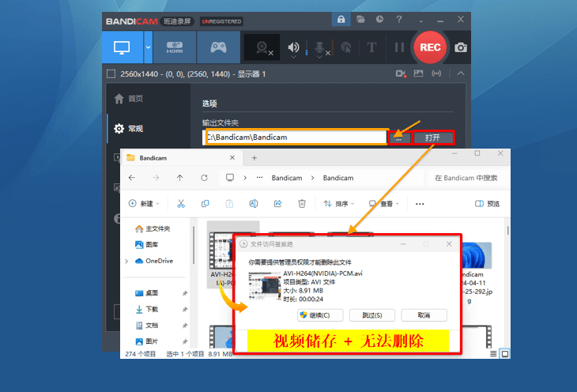Start recording with red REC button

[430, 47]
